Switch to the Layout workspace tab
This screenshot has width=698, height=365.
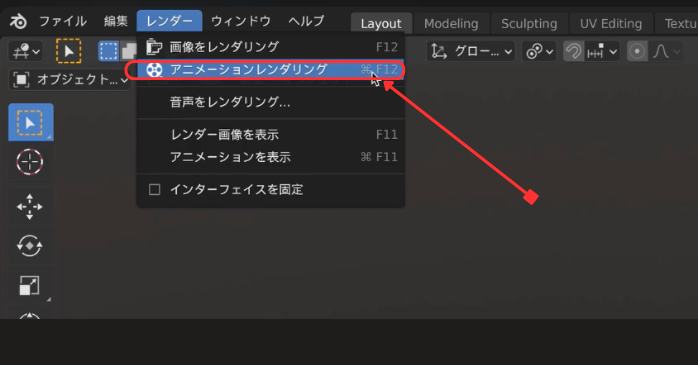[381, 24]
